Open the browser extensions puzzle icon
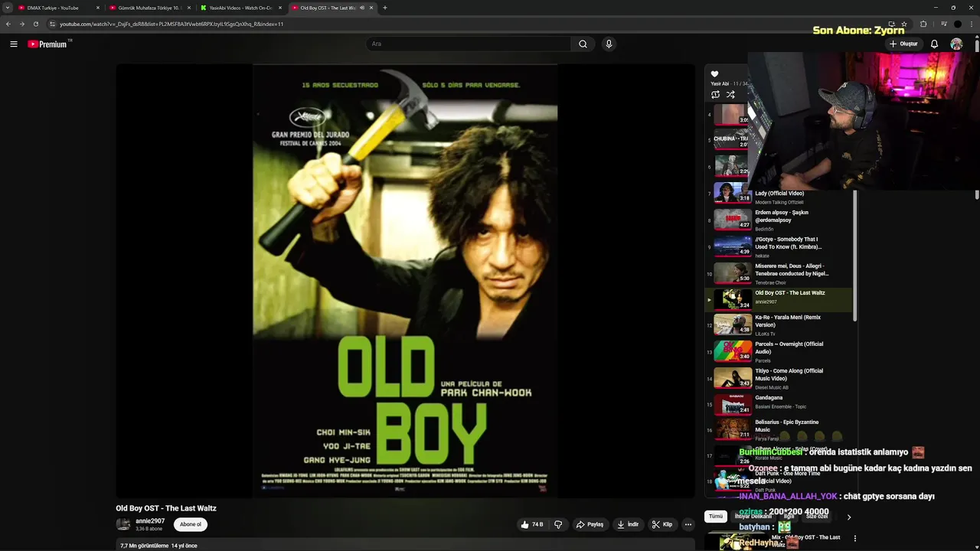 pos(923,24)
